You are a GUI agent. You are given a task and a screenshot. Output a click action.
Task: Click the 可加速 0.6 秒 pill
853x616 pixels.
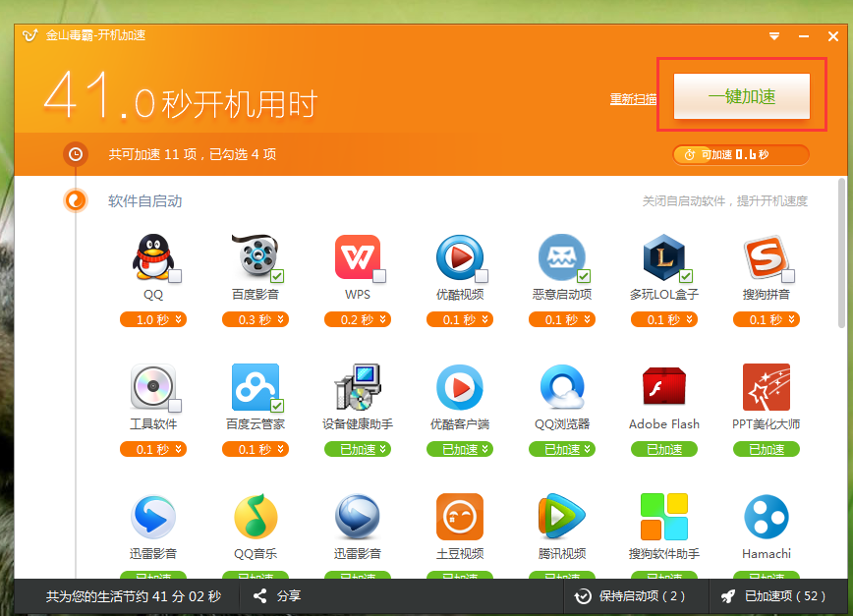[x=740, y=155]
